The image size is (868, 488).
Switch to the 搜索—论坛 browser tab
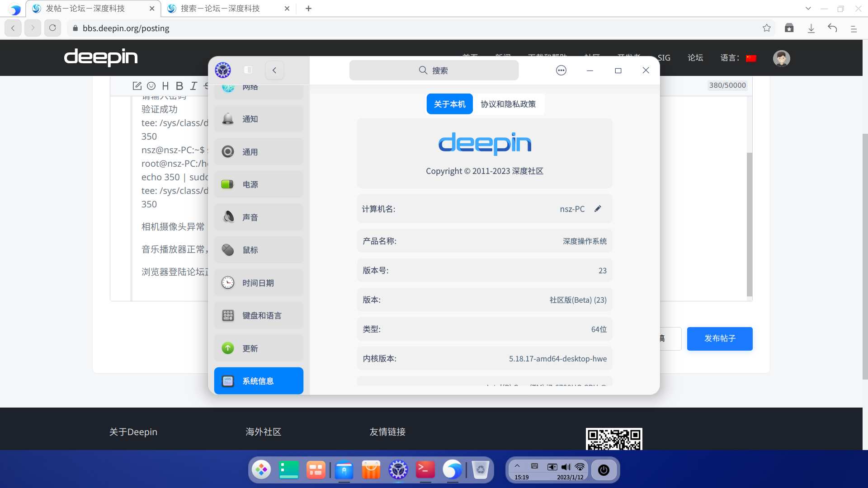pos(220,8)
